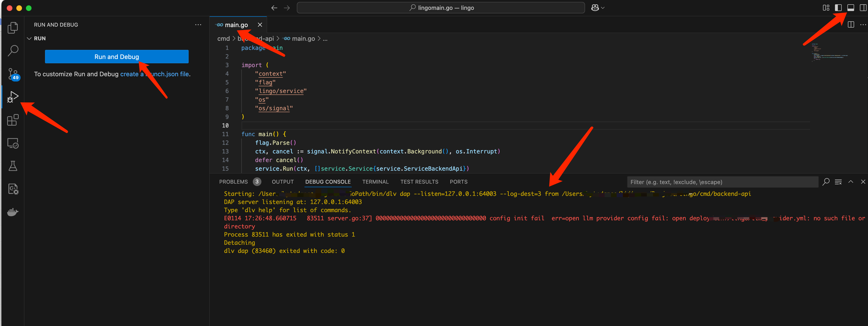868x326 pixels.
Task: Split the editor to the right
Action: click(x=851, y=25)
